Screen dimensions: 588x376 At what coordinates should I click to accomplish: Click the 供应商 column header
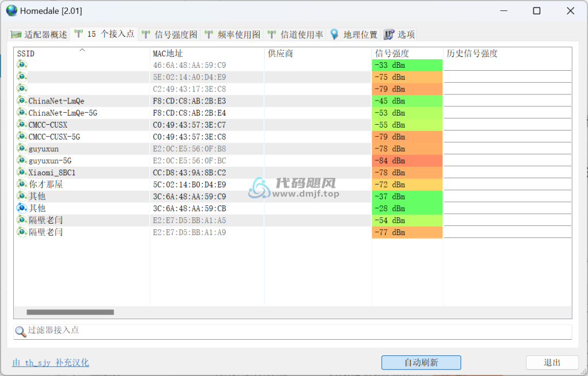tap(318, 53)
